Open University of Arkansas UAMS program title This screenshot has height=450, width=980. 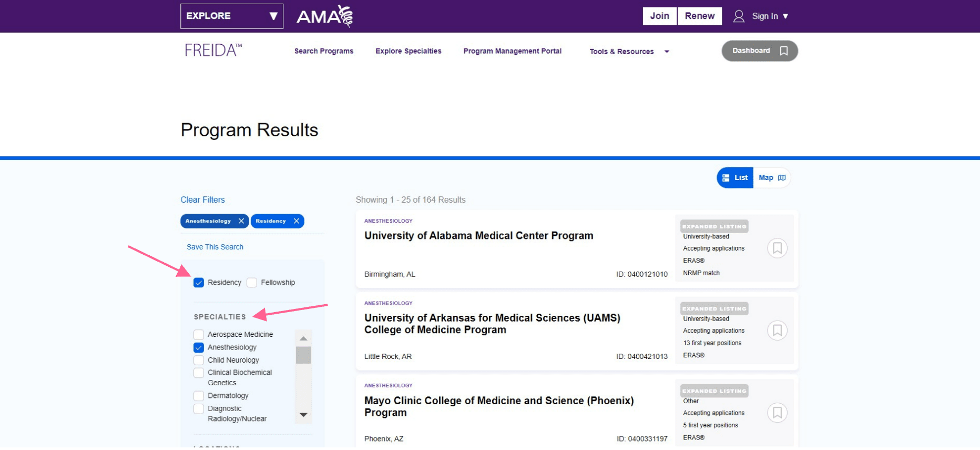coord(493,324)
